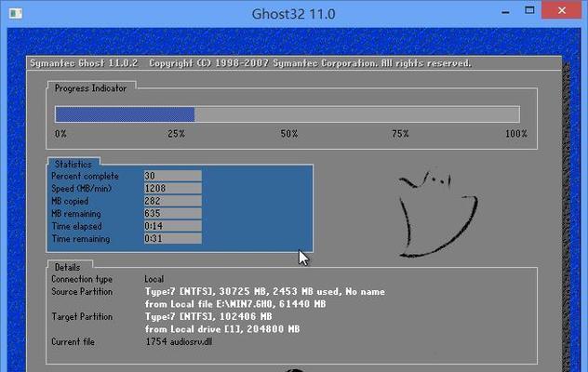Click the Connection type label
Screen dimensions: 588x372
point(82,279)
